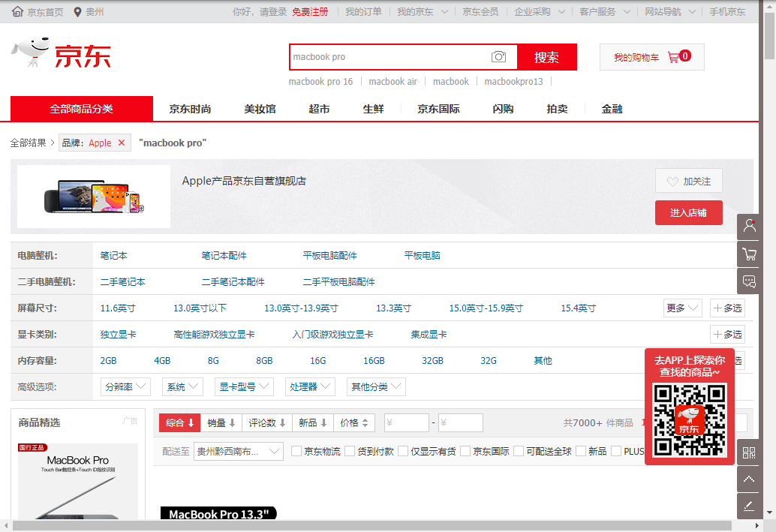
Task: Remove the Apple brand filter with the X
Action: click(122, 143)
